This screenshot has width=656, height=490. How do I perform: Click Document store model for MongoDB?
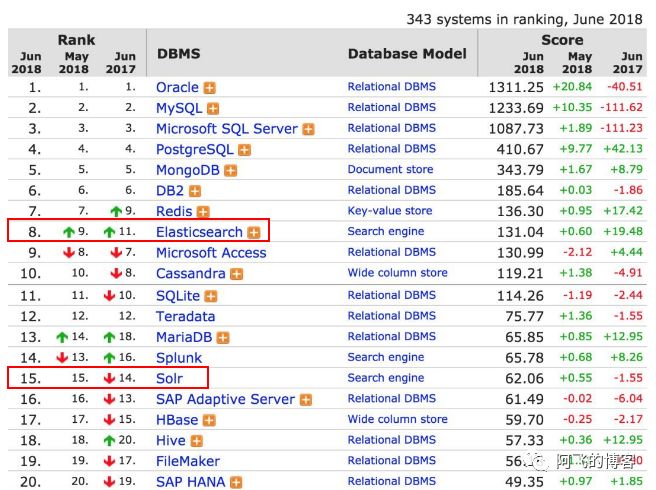coord(390,169)
